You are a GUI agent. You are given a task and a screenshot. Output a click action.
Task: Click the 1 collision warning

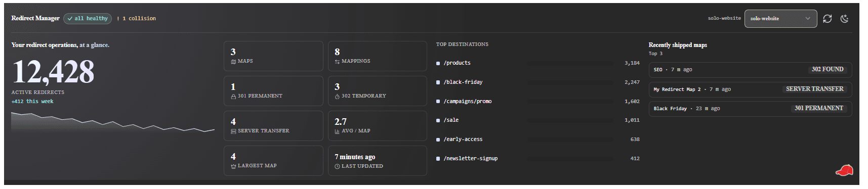(x=137, y=19)
